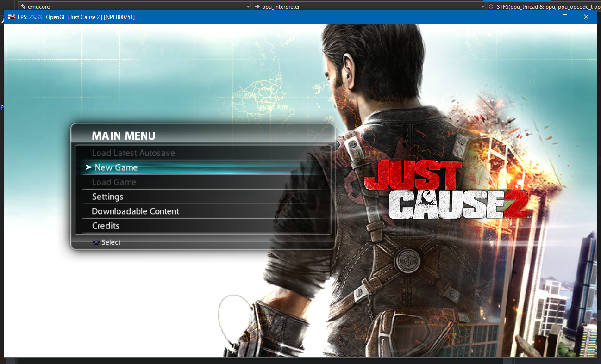Image resolution: width=601 pixels, height=364 pixels.
Task: Open the Credits menu item
Action: (x=105, y=226)
